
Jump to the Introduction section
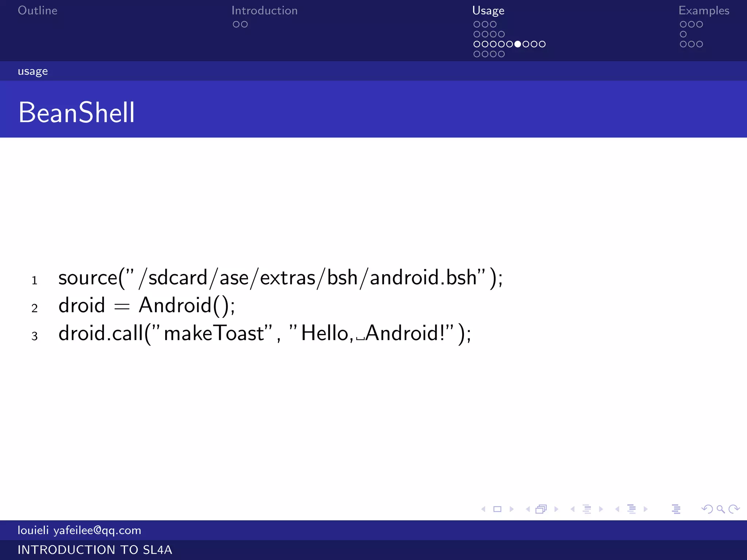coord(264,10)
